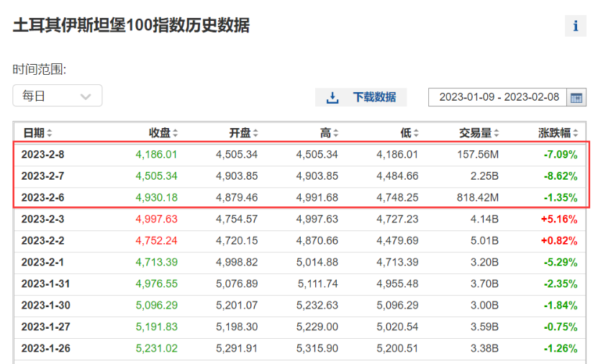Viewport: 598px width, 364px height.
Task: Click high value 5,315.90
Action: 317,348
